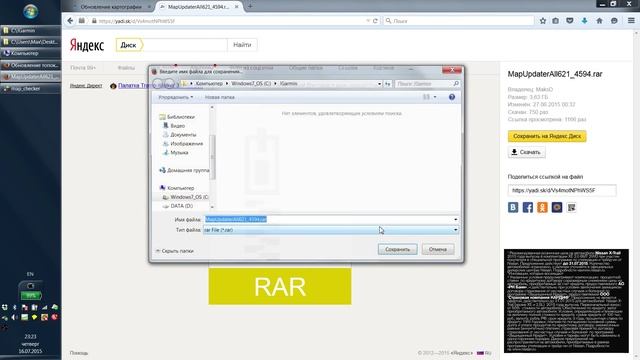Share the link via the Facebook icon
The image size is (640, 360).
pos(528,207)
